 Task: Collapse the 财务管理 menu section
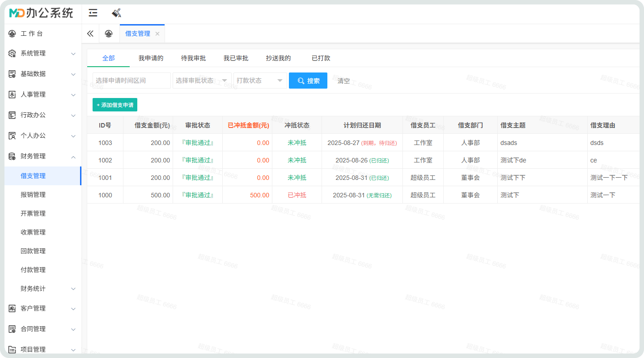pos(73,156)
